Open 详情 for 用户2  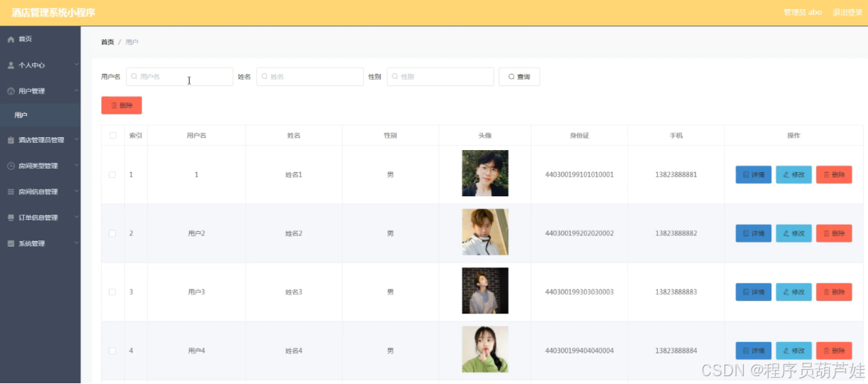click(x=753, y=233)
